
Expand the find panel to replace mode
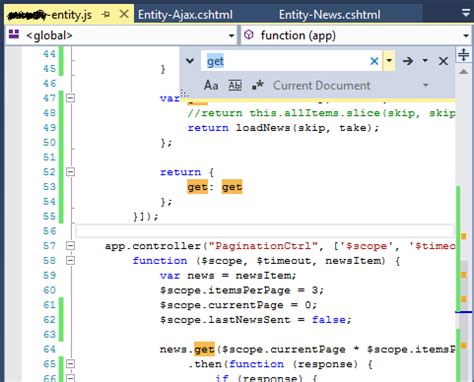click(190, 61)
